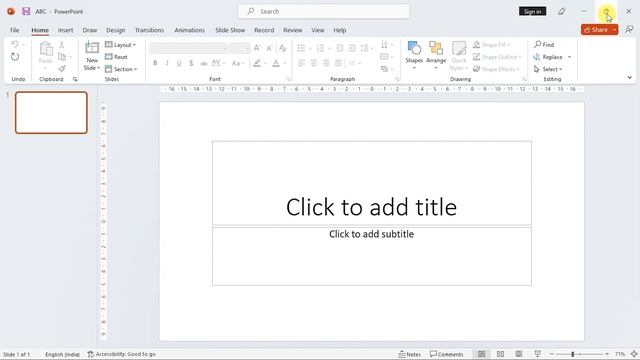Open Comments pane from status bar
This screenshot has width=640, height=360.
447,354
